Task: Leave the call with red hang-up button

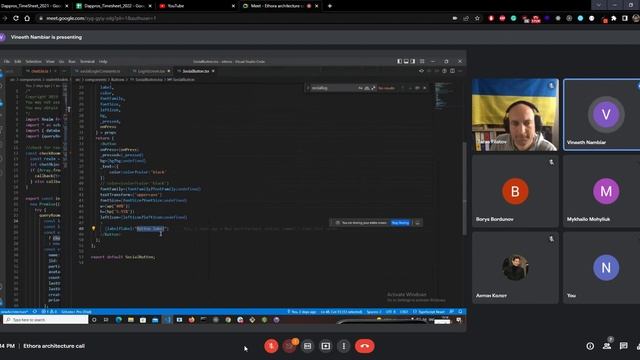Action: click(364, 346)
